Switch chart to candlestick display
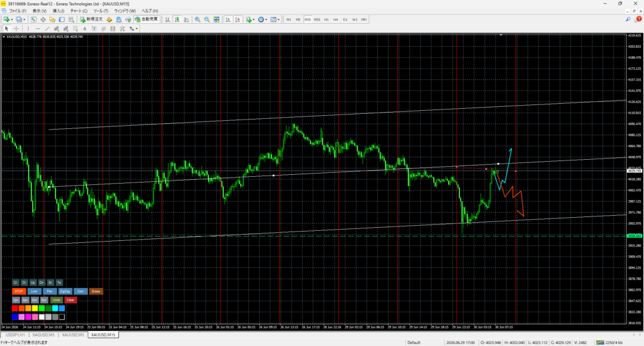This screenshot has height=346, width=644. (x=177, y=20)
